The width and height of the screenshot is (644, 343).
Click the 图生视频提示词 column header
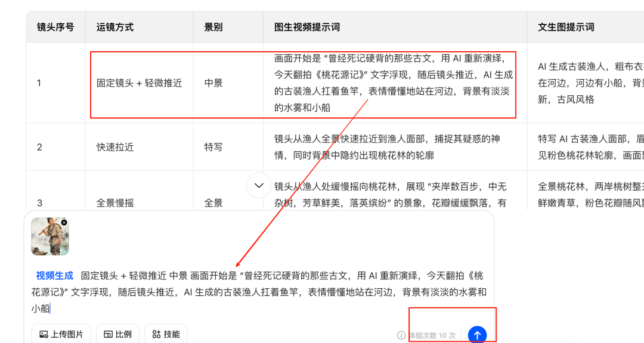(307, 27)
